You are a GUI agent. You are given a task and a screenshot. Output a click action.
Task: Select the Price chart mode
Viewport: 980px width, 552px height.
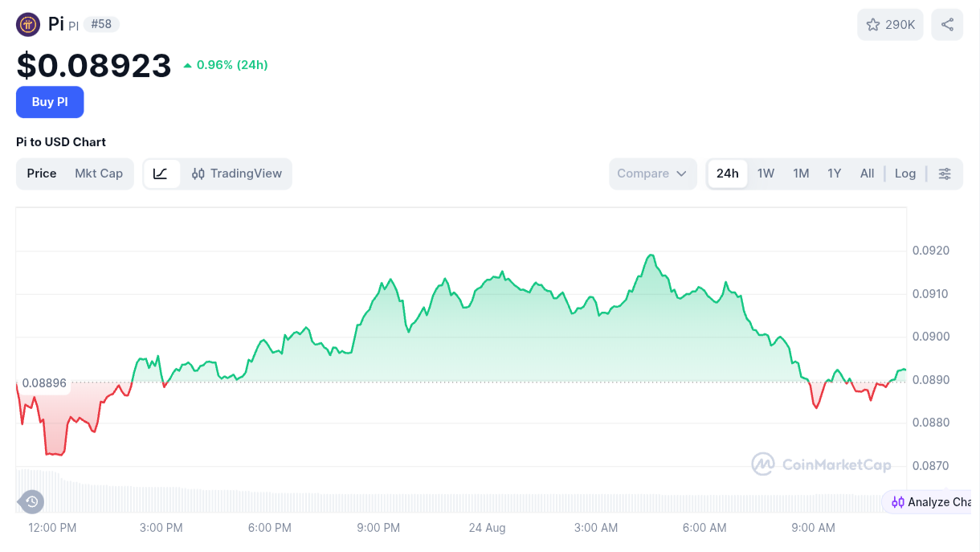coord(42,174)
